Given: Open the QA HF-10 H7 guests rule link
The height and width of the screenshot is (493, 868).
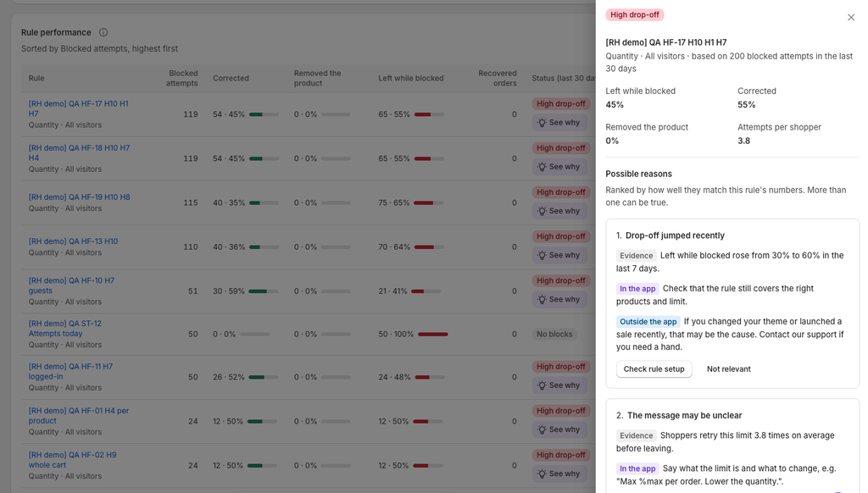Looking at the screenshot, I should pyautogui.click(x=71, y=285).
